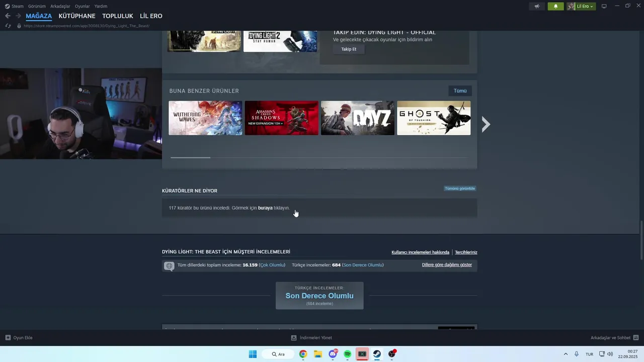Open the Görünüm menu
Viewport: 644px width, 362px height.
37,6
